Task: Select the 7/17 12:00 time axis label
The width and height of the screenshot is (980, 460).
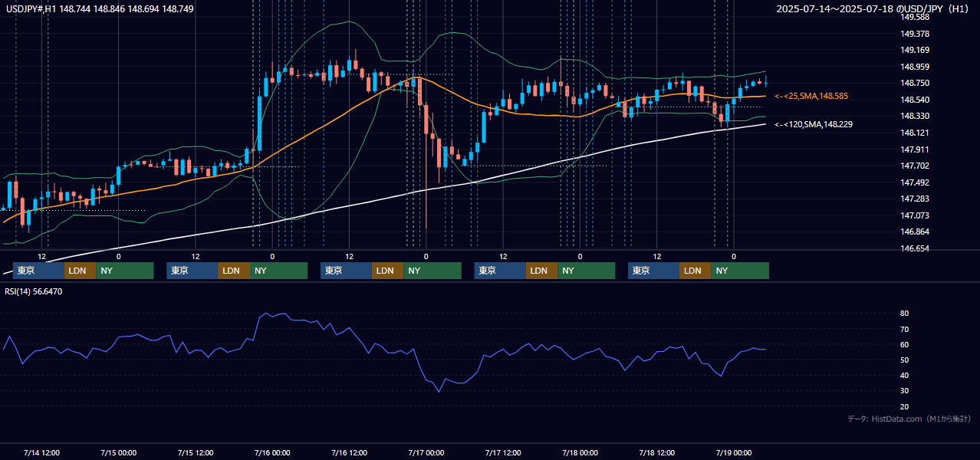Action: coord(503,452)
